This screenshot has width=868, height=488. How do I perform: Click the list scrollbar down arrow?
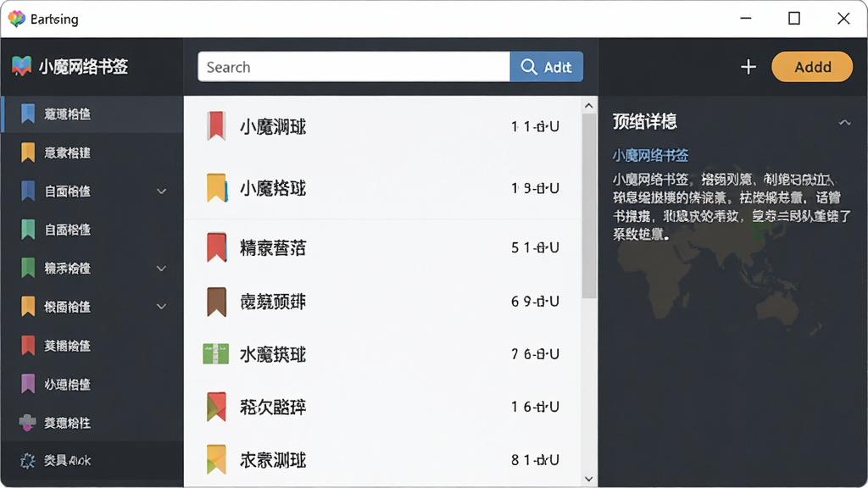[589, 480]
